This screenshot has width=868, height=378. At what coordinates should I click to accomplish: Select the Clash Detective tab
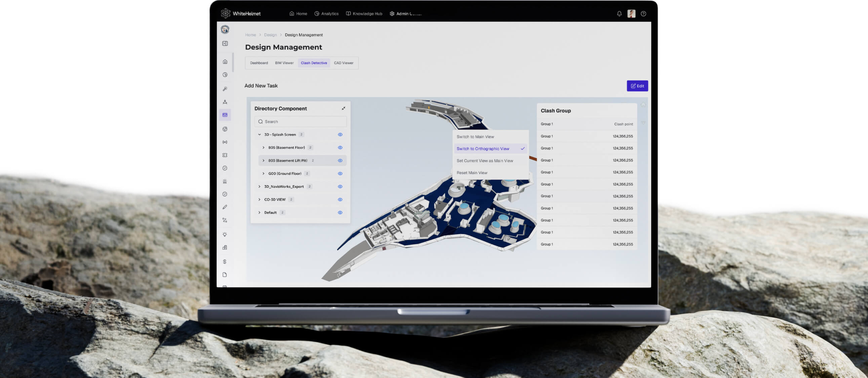coord(314,63)
